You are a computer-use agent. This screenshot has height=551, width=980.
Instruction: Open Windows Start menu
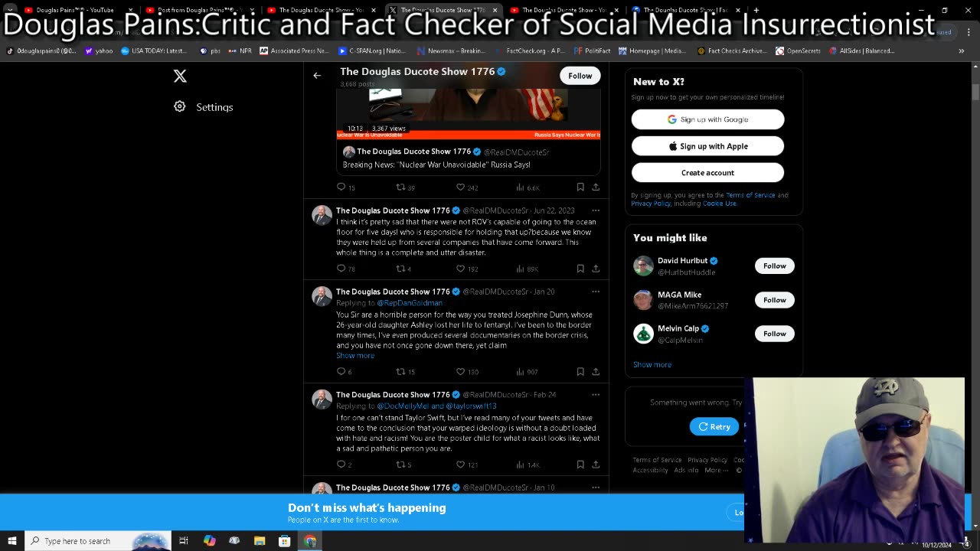(x=12, y=541)
